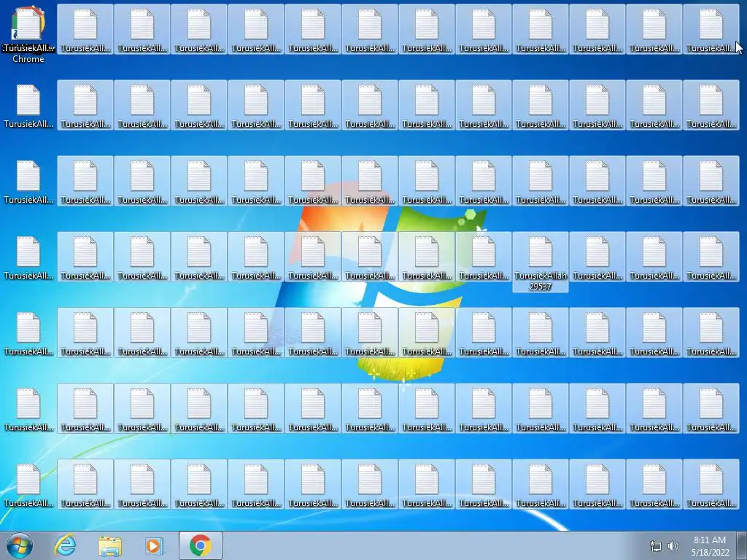Image resolution: width=747 pixels, height=560 pixels.
Task: Click the Show desktop strip beside clock
Action: coord(742,545)
